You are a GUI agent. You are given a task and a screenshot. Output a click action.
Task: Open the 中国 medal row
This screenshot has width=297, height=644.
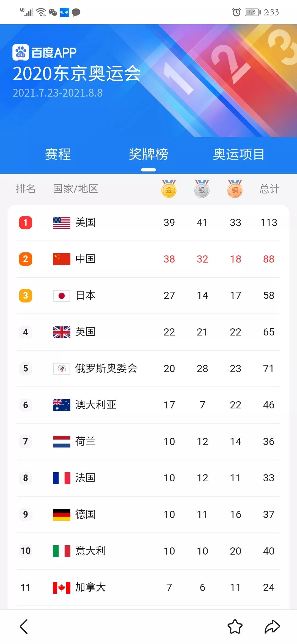[x=148, y=259]
